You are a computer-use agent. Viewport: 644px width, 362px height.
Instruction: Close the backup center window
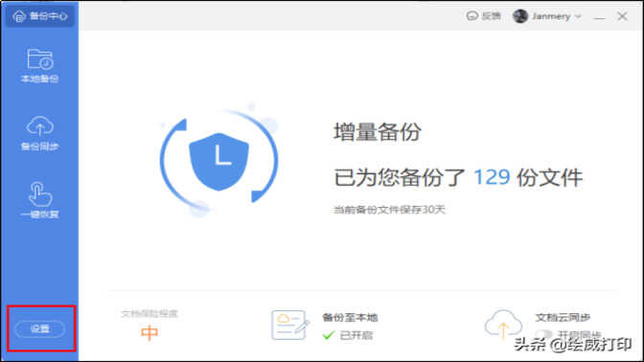coord(622,16)
